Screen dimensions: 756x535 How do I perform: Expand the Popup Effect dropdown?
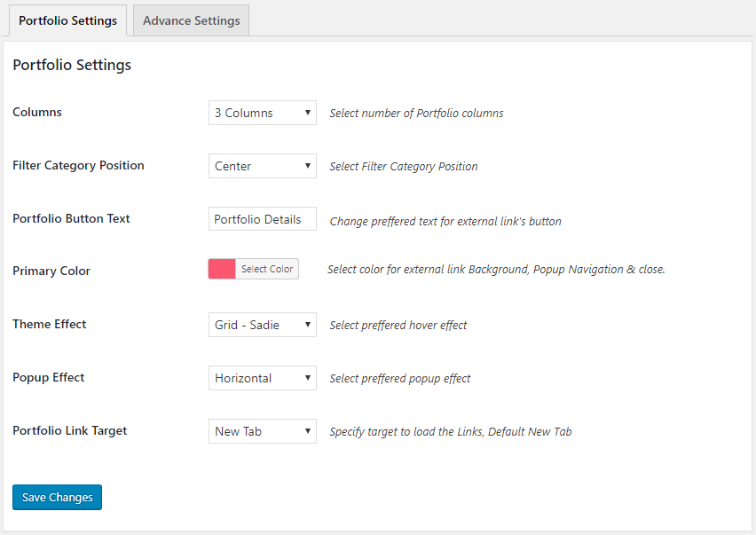coord(262,378)
